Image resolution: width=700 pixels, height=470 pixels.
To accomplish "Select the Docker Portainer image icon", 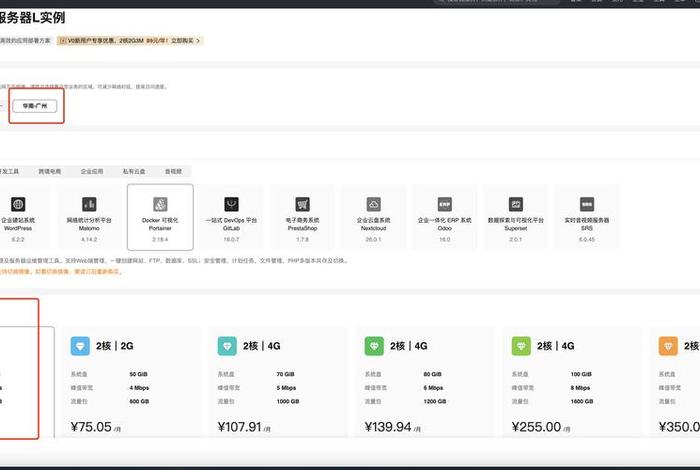I will tap(160, 204).
